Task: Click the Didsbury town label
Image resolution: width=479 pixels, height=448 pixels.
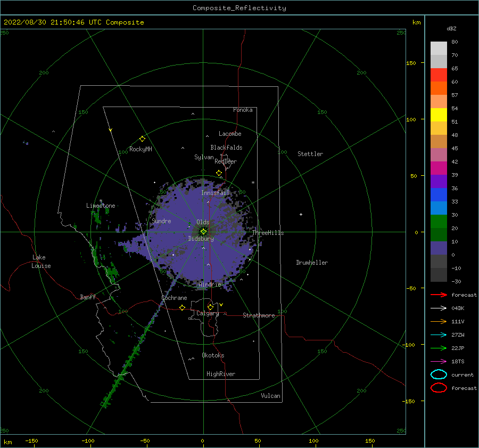Action: [201, 239]
